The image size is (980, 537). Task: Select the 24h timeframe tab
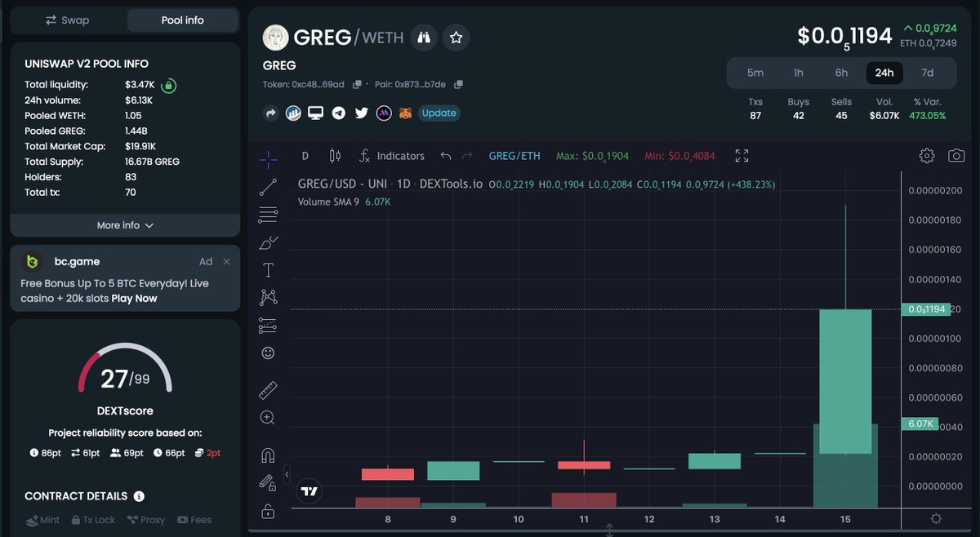(884, 73)
